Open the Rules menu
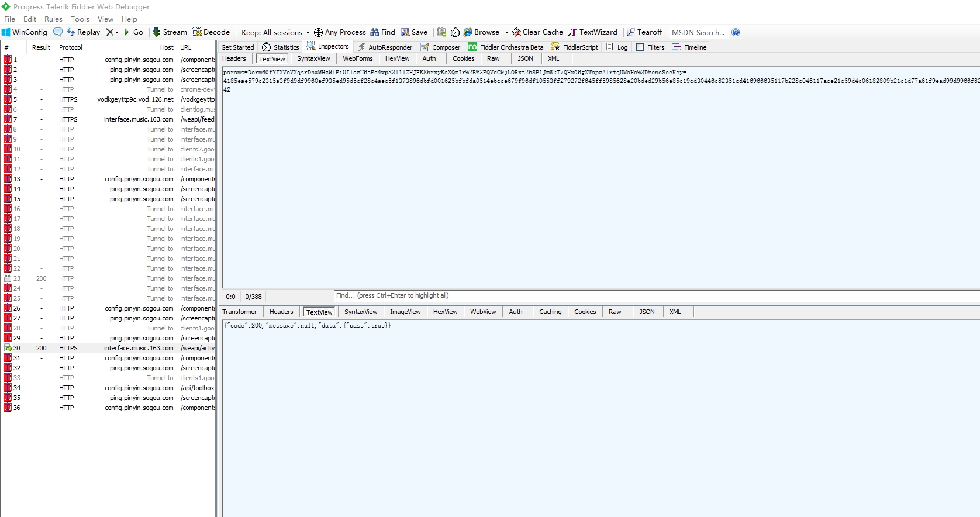 tap(53, 19)
